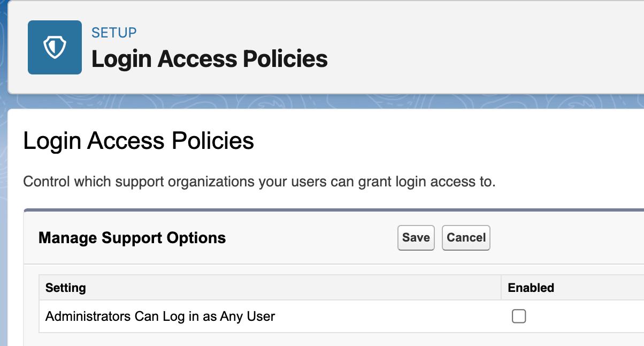Cancel the Manage Support Options changes

(466, 237)
